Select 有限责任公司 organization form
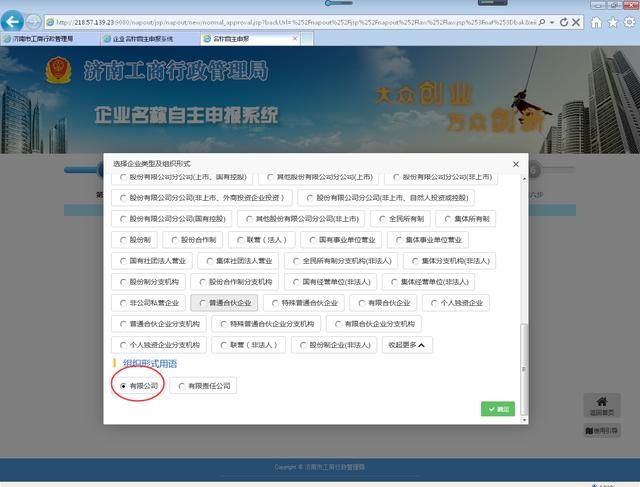The width and height of the screenshot is (640, 487). (203, 386)
